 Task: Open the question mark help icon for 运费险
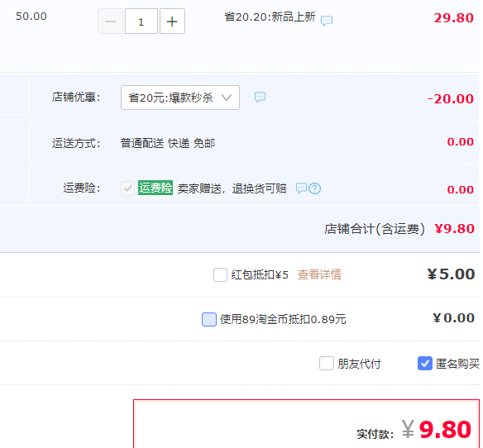point(314,188)
